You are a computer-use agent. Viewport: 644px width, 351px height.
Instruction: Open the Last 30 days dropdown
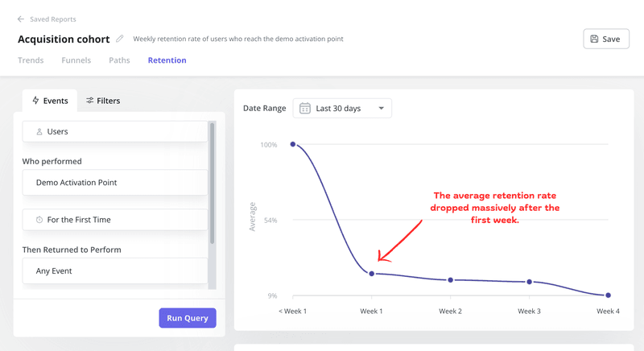click(380, 108)
